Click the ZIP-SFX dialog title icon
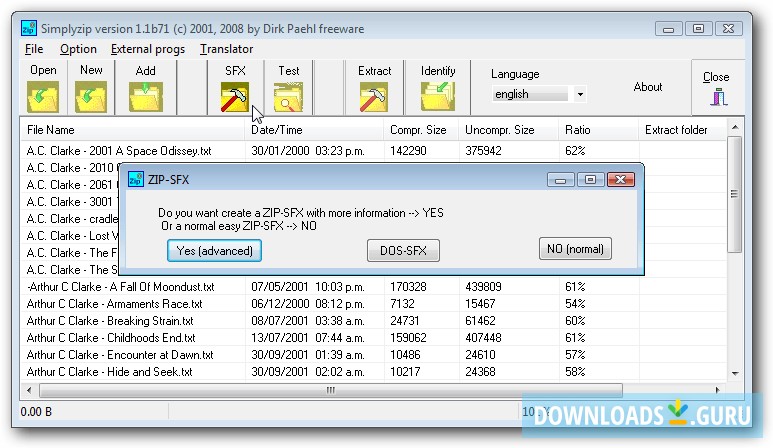The width and height of the screenshot is (773, 448). [x=136, y=179]
